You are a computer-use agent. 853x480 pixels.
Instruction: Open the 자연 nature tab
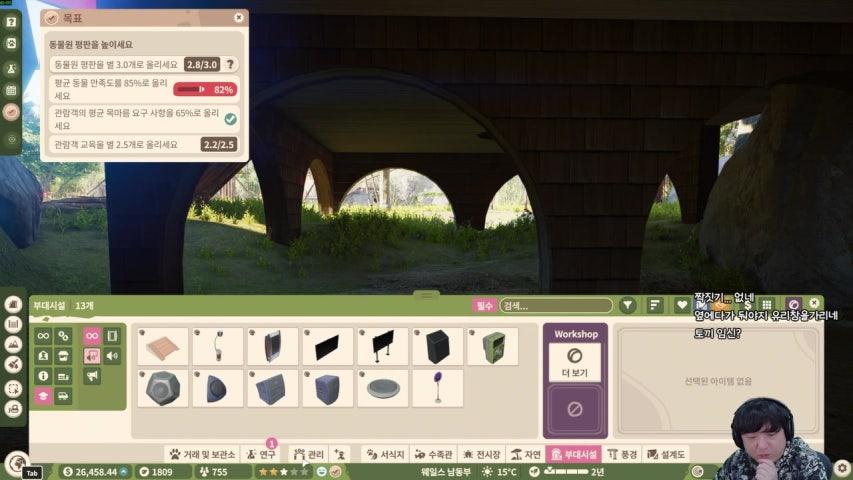pyautogui.click(x=526, y=454)
